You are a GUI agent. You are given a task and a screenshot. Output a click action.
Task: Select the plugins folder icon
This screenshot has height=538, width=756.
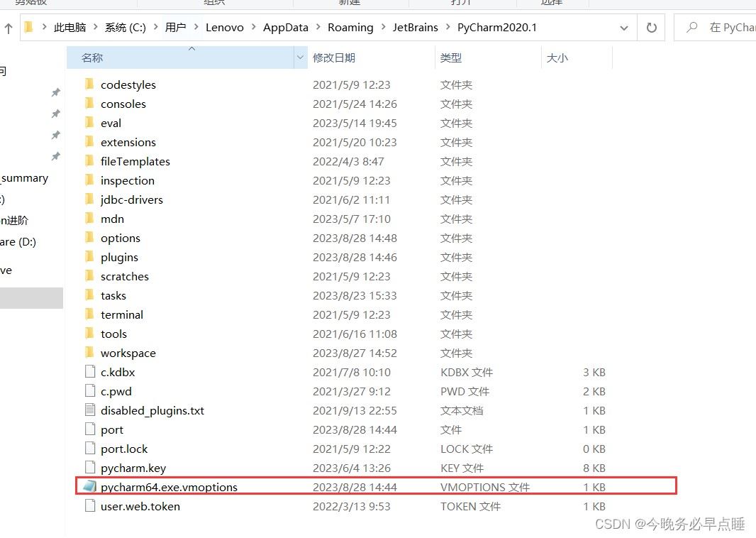click(x=89, y=257)
